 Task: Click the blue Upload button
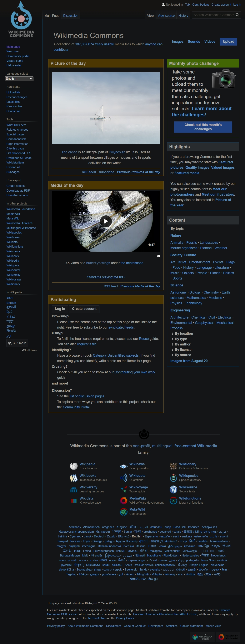[228, 42]
